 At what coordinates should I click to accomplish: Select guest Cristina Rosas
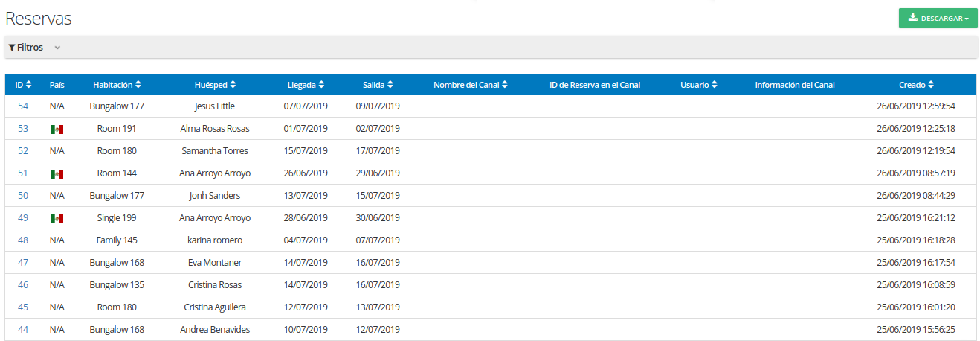(215, 285)
